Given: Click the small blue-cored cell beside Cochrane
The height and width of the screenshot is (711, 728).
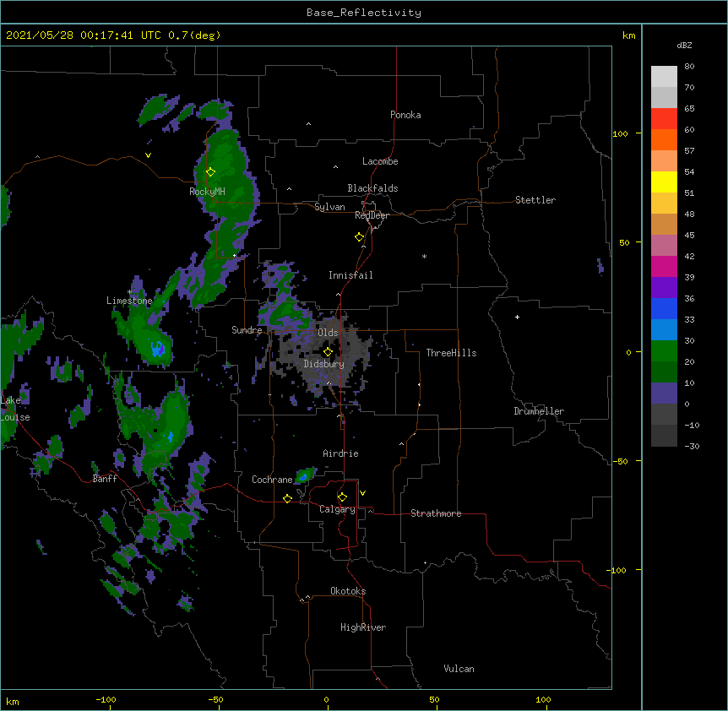Looking at the screenshot, I should [x=304, y=475].
